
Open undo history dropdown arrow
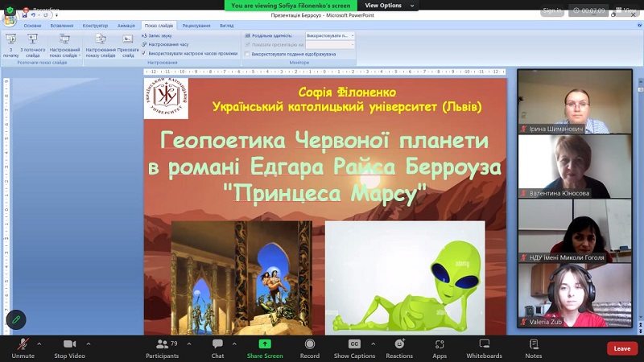(39, 15)
